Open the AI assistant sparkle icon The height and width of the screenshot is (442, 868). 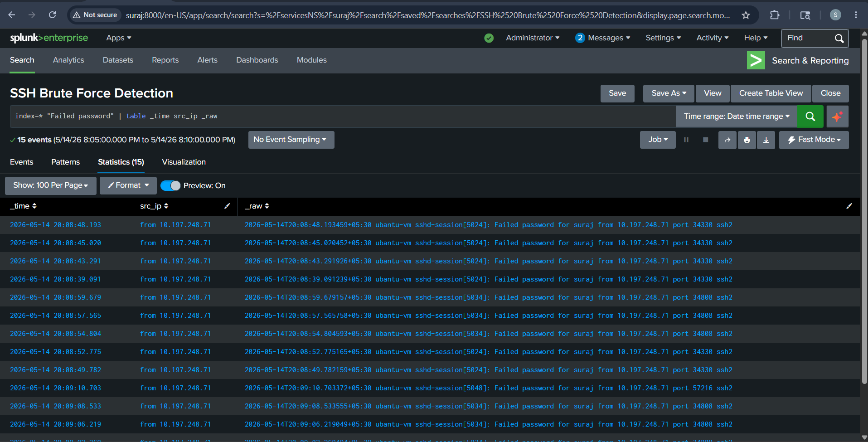837,117
